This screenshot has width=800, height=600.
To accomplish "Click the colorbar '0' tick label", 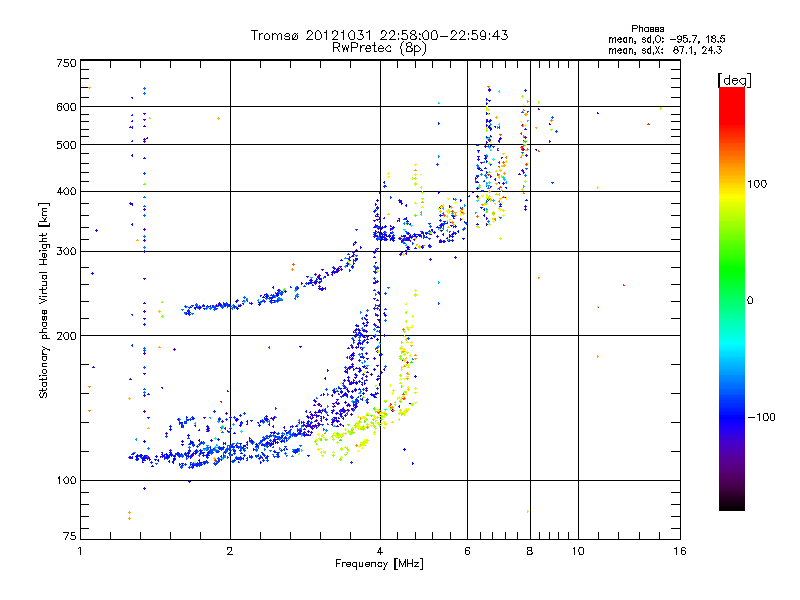I will coord(750,301).
